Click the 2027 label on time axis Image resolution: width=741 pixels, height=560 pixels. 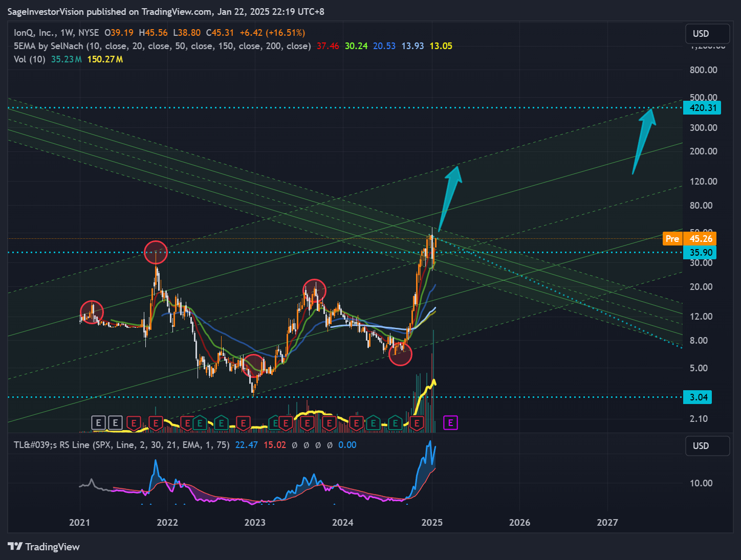(607, 523)
